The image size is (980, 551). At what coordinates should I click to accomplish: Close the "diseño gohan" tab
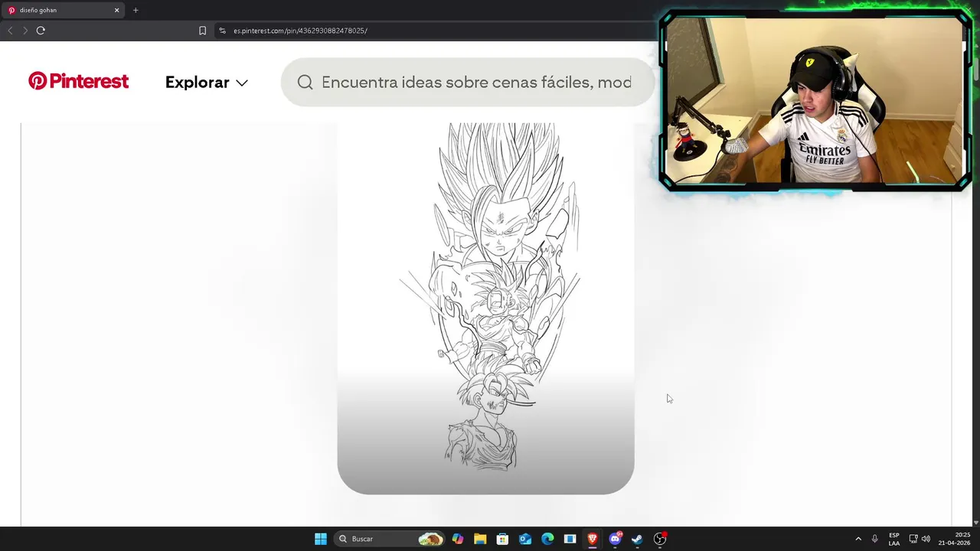pos(117,10)
